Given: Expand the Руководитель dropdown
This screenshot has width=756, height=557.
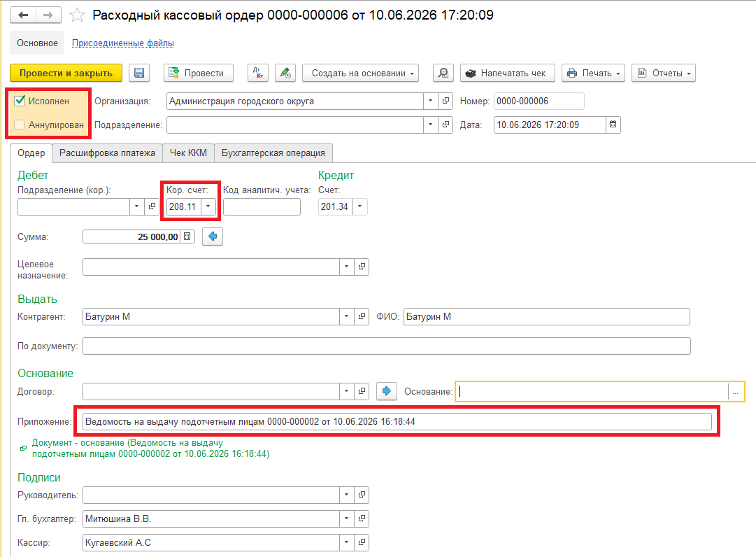Looking at the screenshot, I should [347, 495].
